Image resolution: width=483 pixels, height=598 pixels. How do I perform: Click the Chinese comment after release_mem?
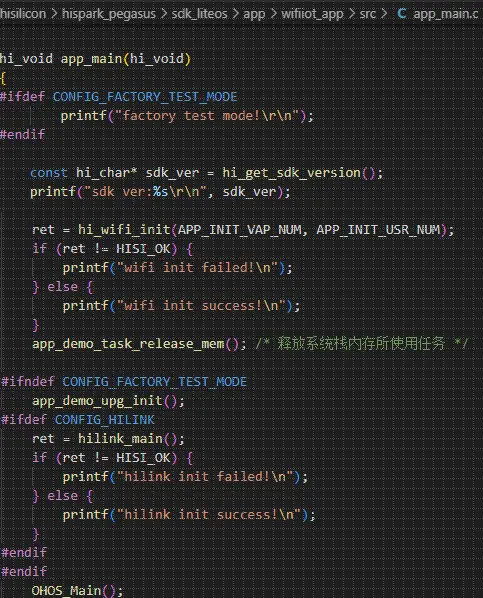pos(361,344)
